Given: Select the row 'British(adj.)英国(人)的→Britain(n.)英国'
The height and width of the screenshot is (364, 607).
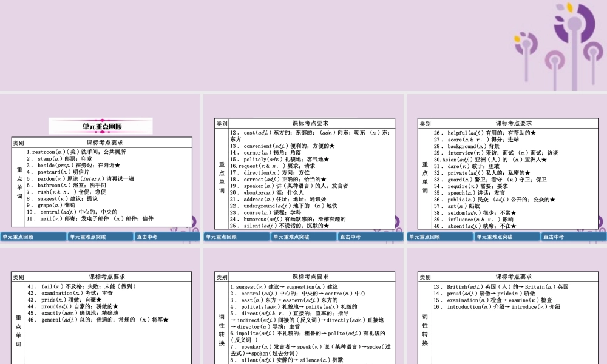Looking at the screenshot, I should [501, 287].
